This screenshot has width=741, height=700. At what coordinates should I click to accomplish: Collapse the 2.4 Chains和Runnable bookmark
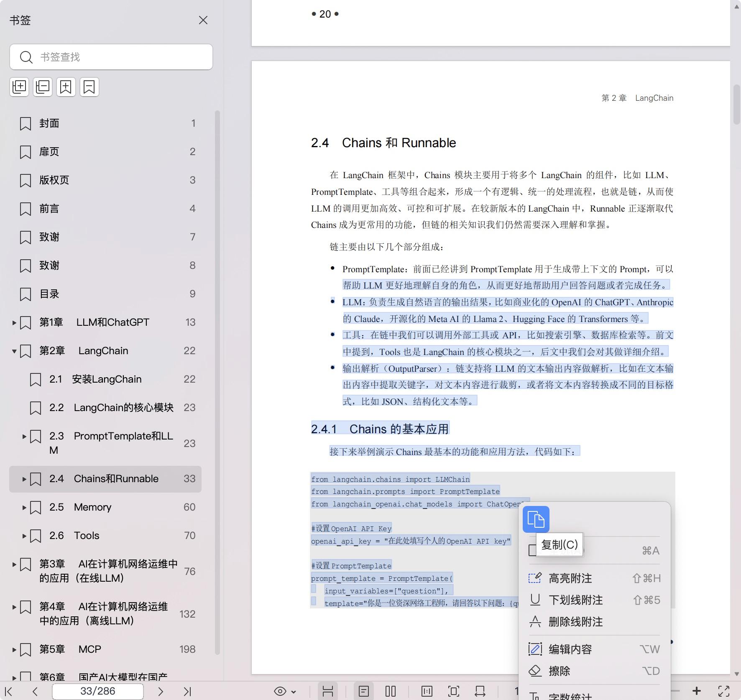24,479
